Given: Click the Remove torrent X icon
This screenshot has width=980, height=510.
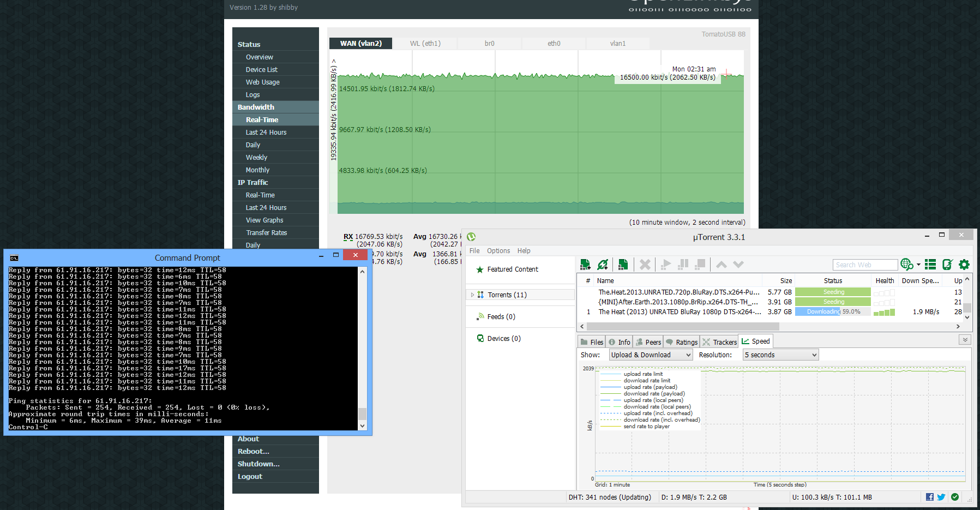Looking at the screenshot, I should [645, 265].
